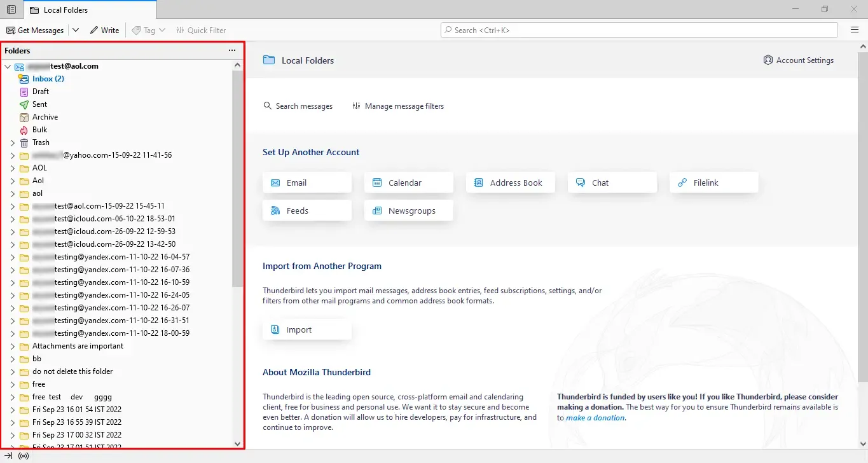The height and width of the screenshot is (463, 868).
Task: Click the online status icon in status bar
Action: click(x=24, y=455)
